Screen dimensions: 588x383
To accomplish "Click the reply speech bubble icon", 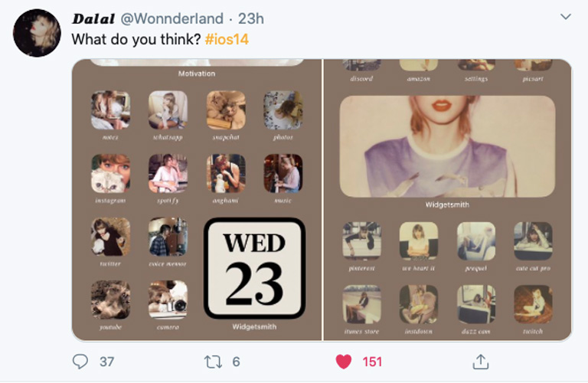I will tap(80, 362).
